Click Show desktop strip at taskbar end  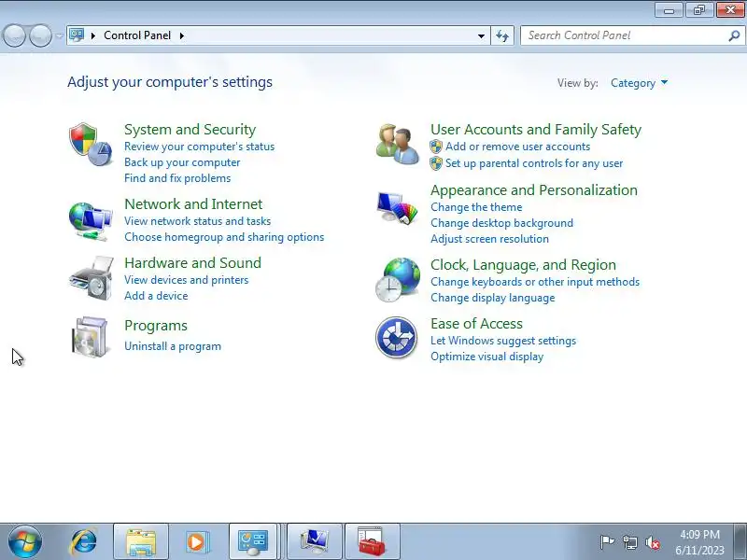tap(740, 541)
